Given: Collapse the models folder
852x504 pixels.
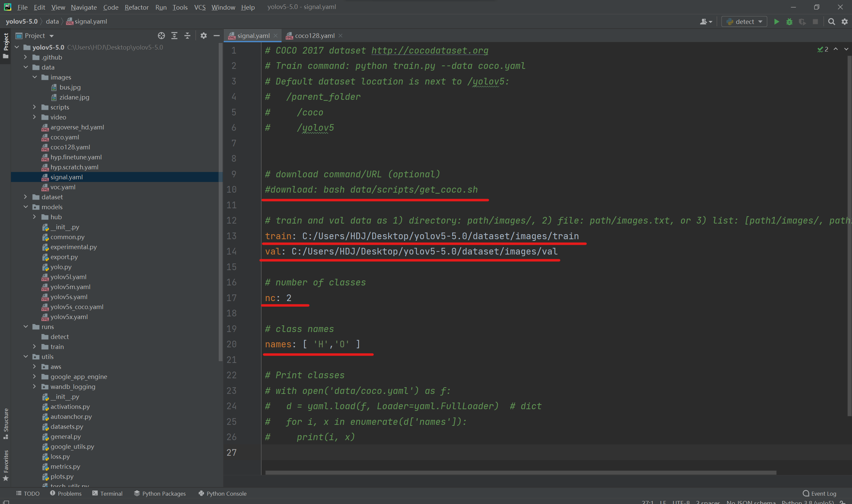Looking at the screenshot, I should (26, 207).
